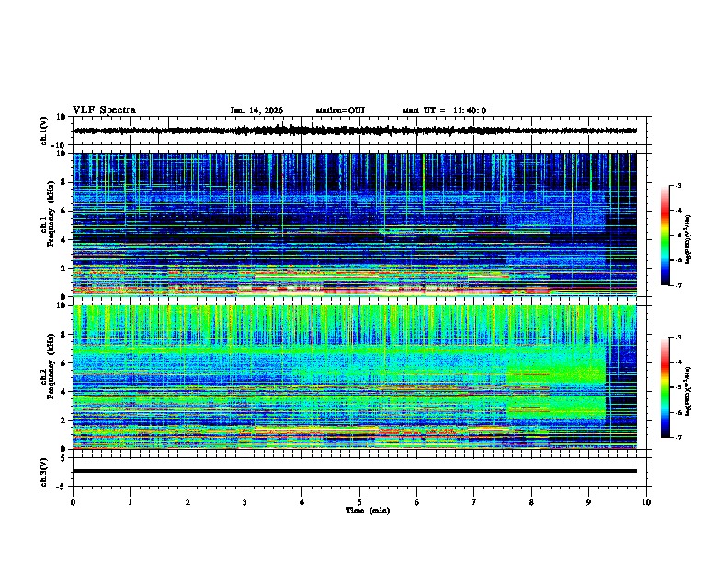The height and width of the screenshot is (563, 728).
Task: Click the "5" label on the time axis
Action: click(359, 502)
